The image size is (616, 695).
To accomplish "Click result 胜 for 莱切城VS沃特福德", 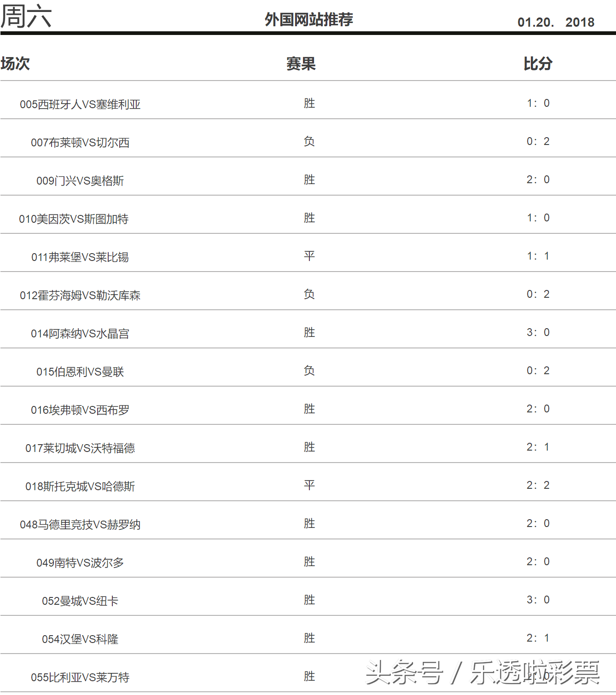I will [309, 447].
